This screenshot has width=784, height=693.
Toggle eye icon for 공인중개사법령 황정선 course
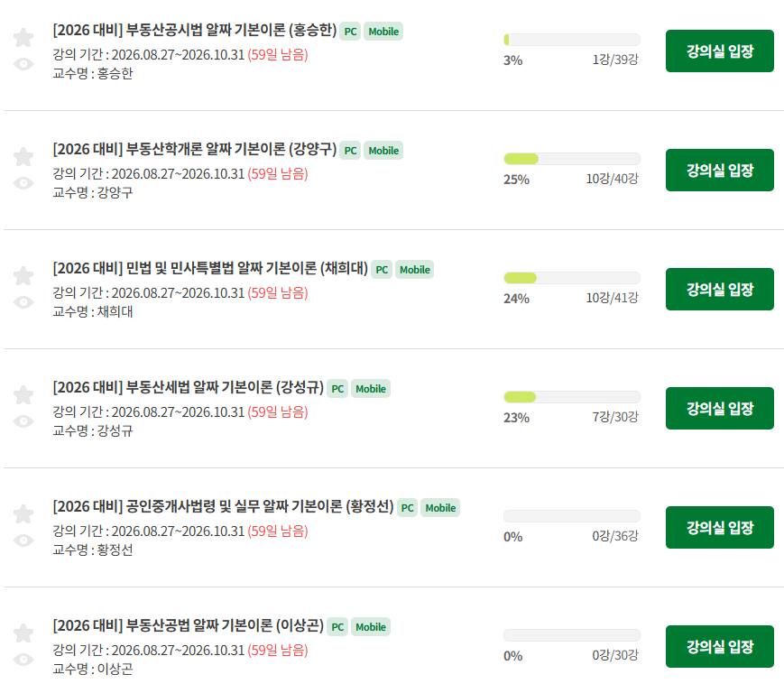click(x=23, y=540)
